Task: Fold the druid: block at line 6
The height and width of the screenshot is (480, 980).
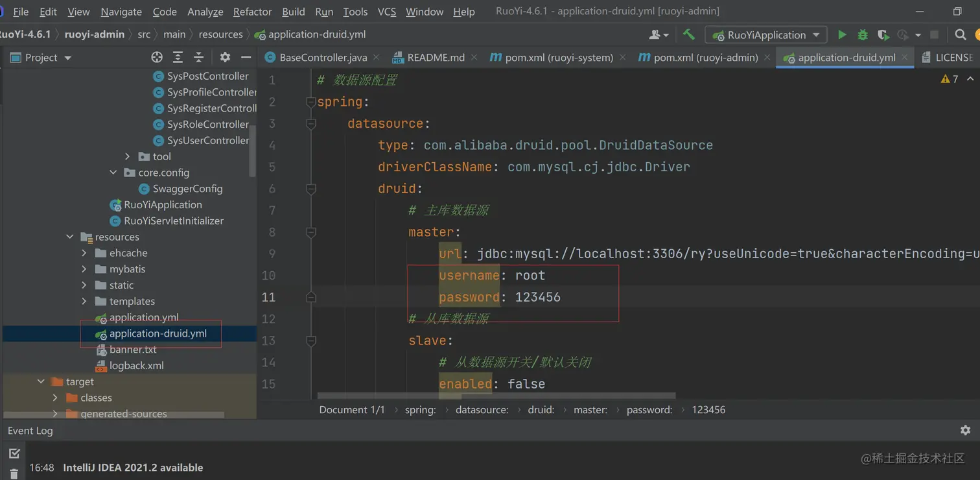Action: click(310, 189)
